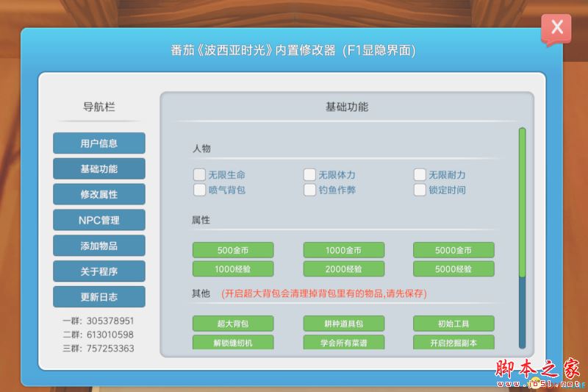Select the group number 613010598
The width and height of the screenshot is (588, 392).
110,335
